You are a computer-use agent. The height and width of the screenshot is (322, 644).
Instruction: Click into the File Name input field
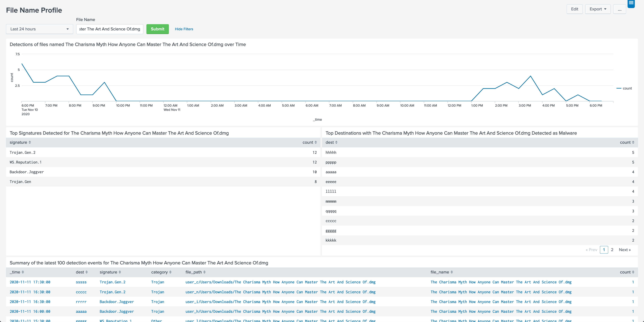[x=110, y=29]
